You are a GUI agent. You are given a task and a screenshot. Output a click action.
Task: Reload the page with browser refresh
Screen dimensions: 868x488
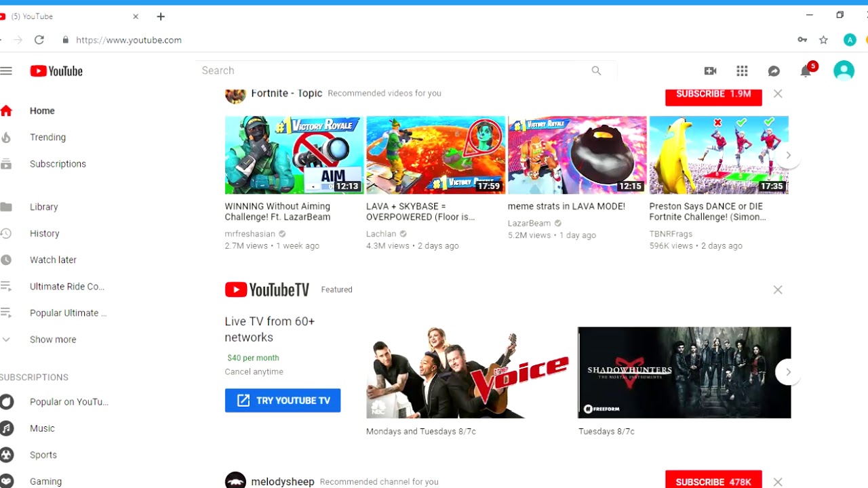point(39,40)
